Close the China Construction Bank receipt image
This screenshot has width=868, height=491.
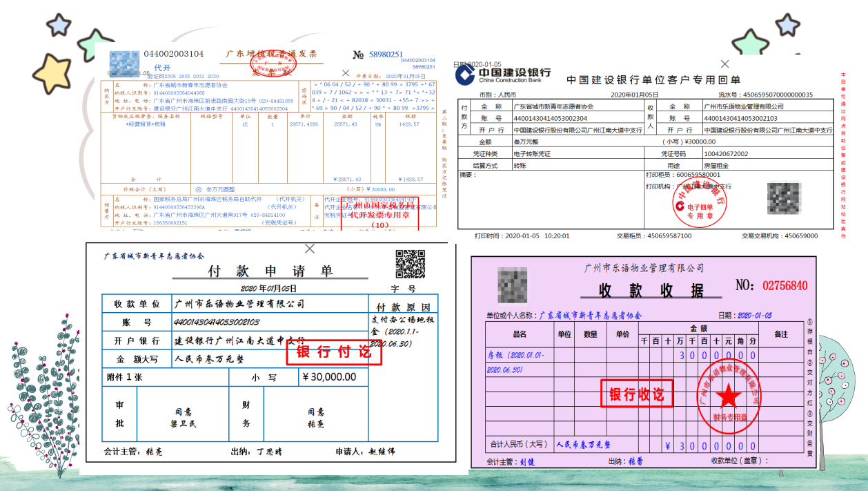pos(724,64)
